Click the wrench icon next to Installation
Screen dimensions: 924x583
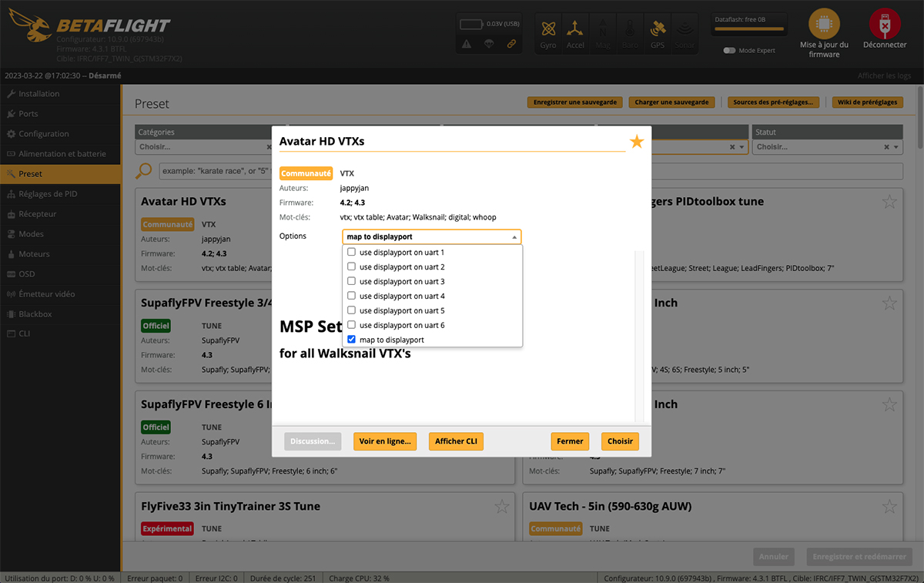(11, 94)
